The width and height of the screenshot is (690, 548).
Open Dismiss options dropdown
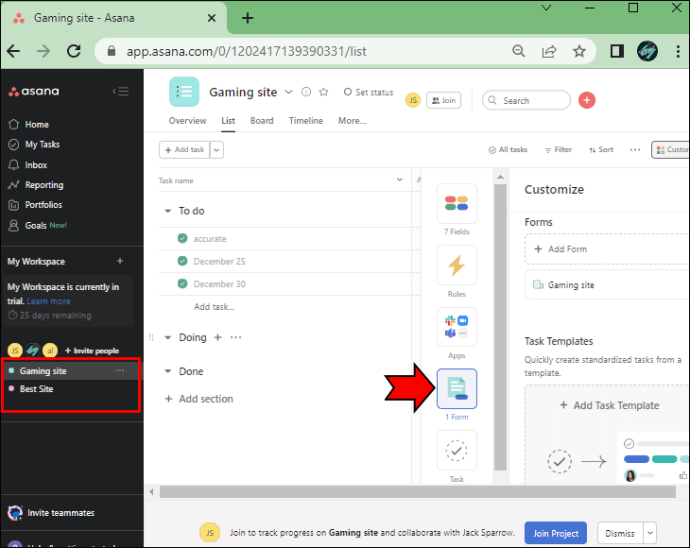(650, 533)
